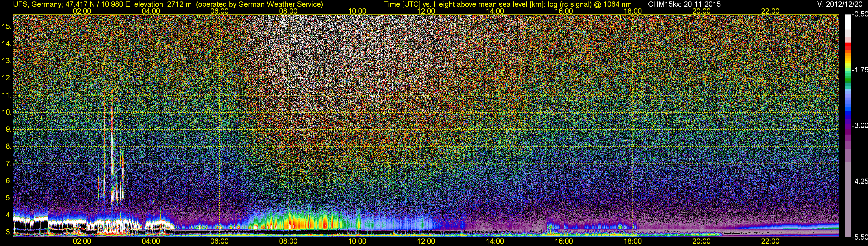Click the 10 km height axis label

[7, 112]
